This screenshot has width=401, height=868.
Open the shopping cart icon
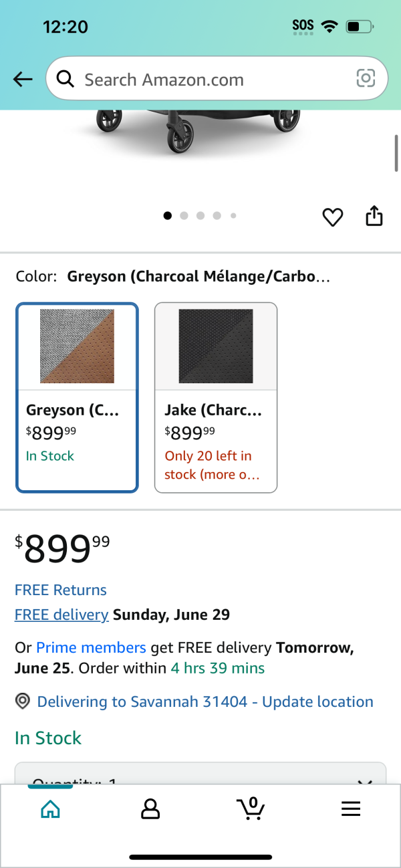click(x=251, y=808)
